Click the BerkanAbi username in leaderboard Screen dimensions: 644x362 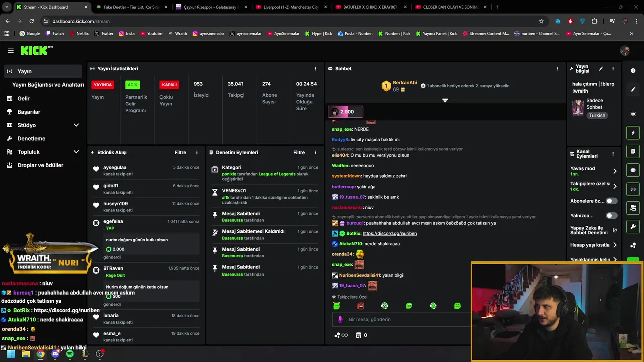click(405, 83)
